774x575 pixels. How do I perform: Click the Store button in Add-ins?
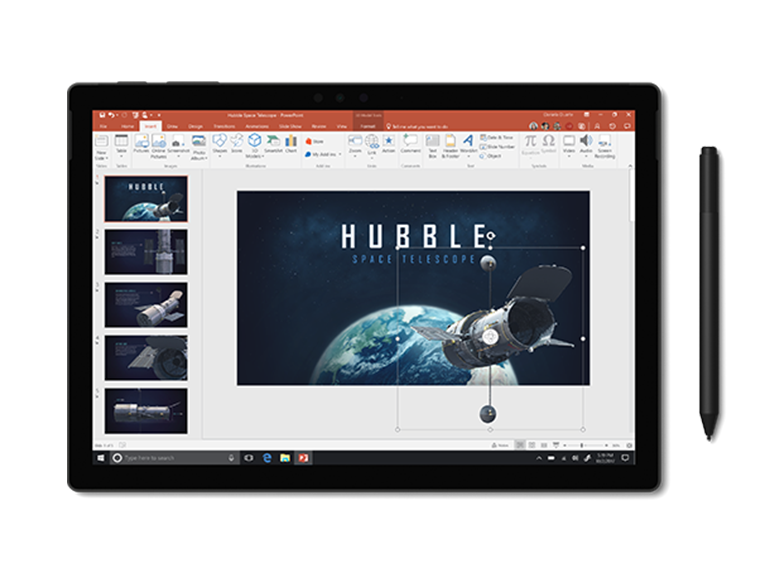pos(317,142)
